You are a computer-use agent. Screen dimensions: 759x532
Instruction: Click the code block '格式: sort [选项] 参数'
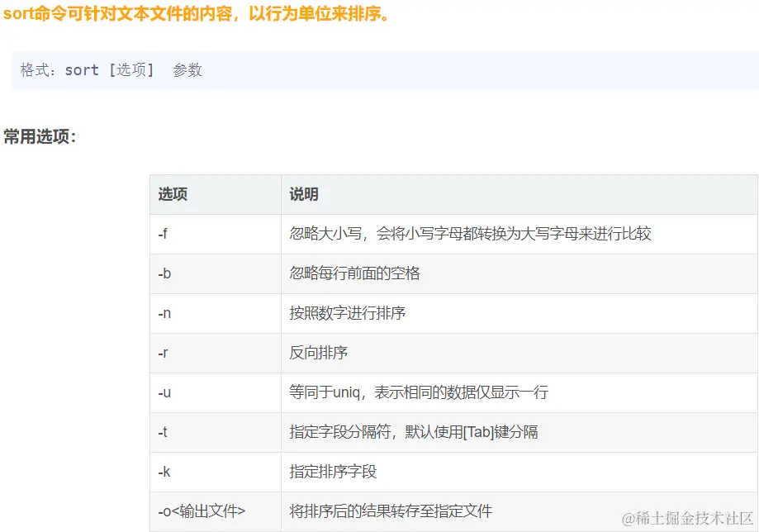(x=386, y=70)
